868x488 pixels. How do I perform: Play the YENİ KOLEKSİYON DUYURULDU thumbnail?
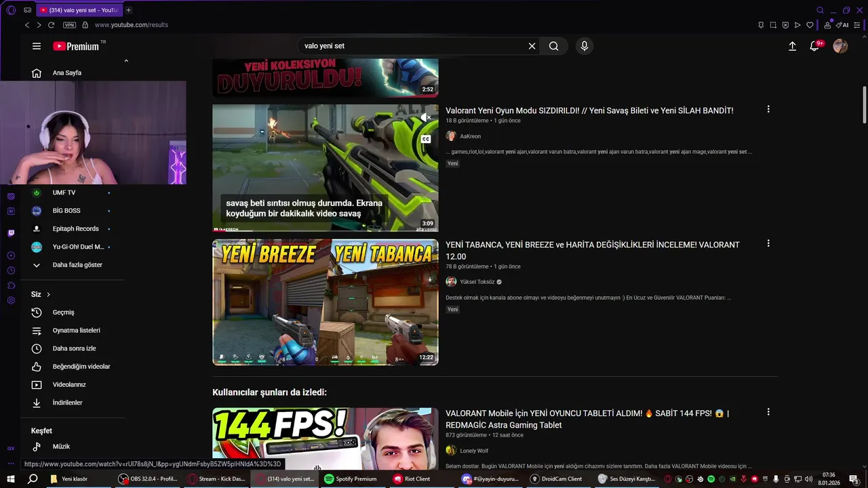click(x=325, y=77)
